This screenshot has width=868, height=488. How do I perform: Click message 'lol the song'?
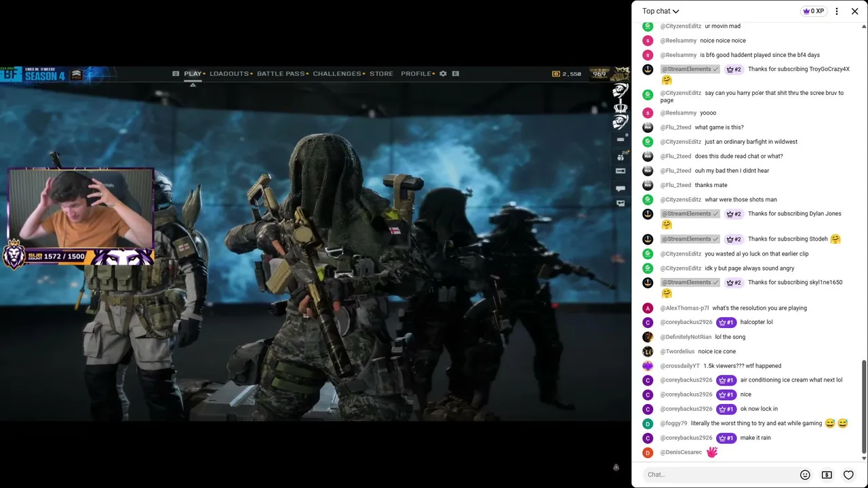(x=730, y=337)
